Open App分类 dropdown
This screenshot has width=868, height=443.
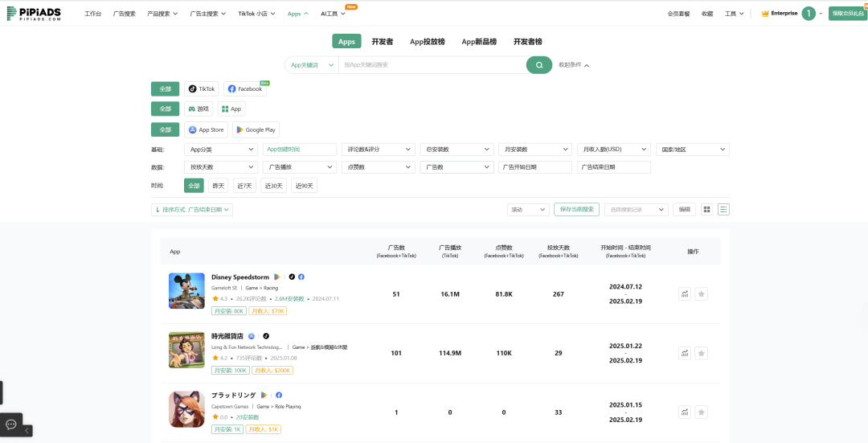(221, 150)
